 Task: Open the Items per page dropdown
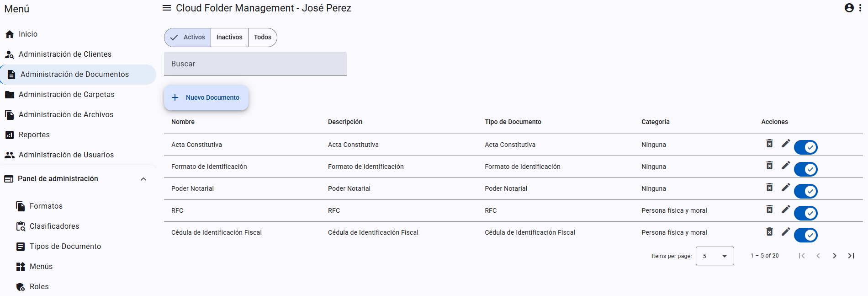(715, 256)
